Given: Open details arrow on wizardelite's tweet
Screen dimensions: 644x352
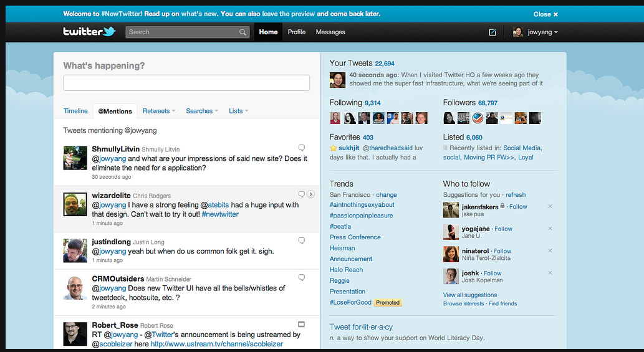Looking at the screenshot, I should point(311,194).
